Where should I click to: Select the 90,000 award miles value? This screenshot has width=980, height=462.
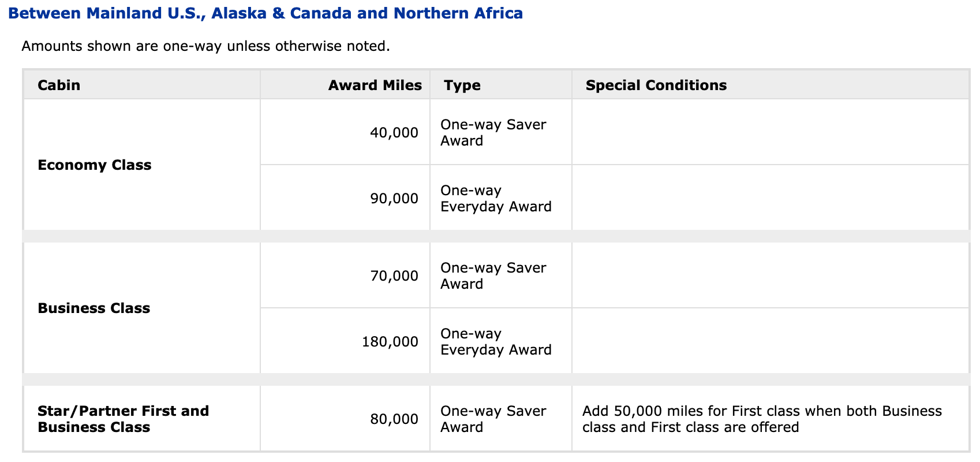(x=394, y=199)
